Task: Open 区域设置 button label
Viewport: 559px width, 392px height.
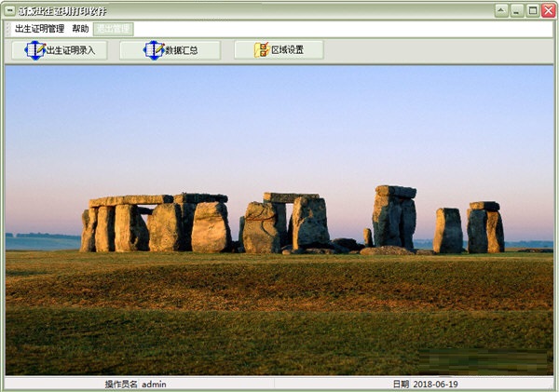Action: [287, 50]
